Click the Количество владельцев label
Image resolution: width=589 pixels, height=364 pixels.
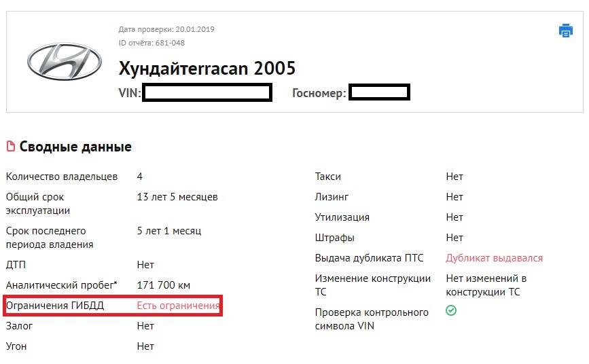tap(62, 177)
